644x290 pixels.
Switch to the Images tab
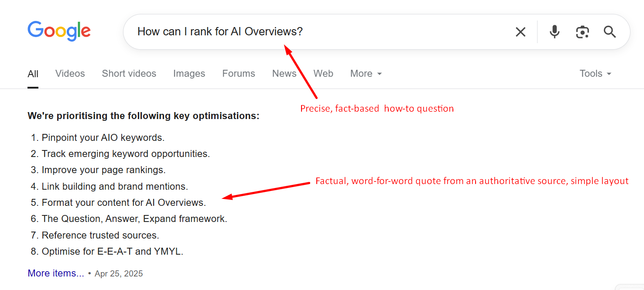(x=189, y=74)
